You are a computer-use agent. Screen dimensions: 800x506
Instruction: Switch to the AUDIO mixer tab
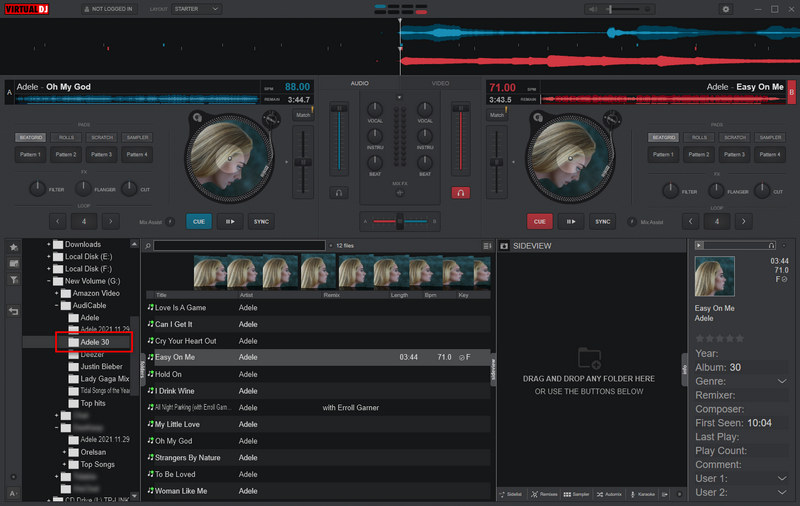(360, 83)
